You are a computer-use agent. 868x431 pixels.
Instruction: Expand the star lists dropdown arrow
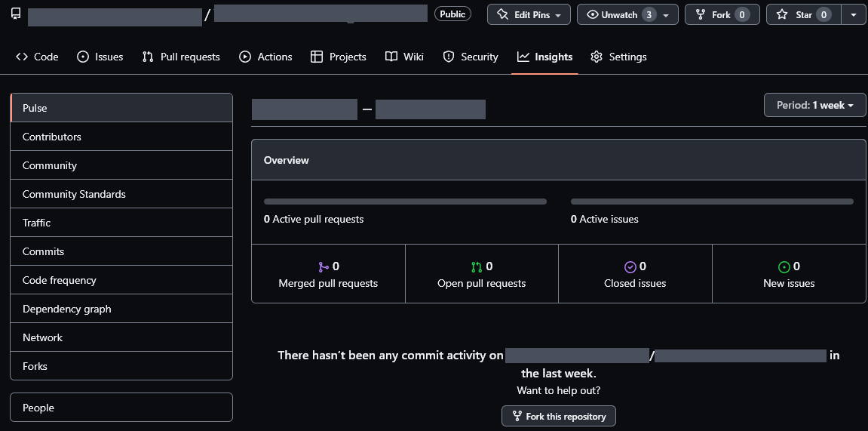click(853, 14)
